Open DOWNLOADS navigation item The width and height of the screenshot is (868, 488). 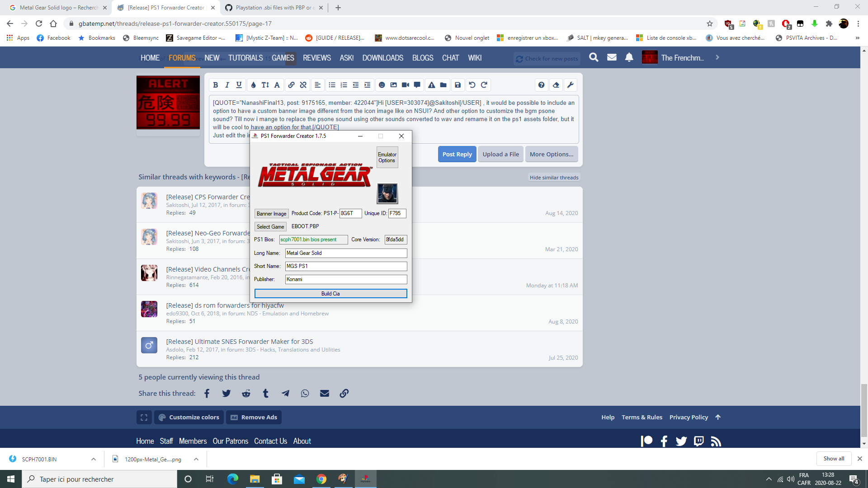383,58
